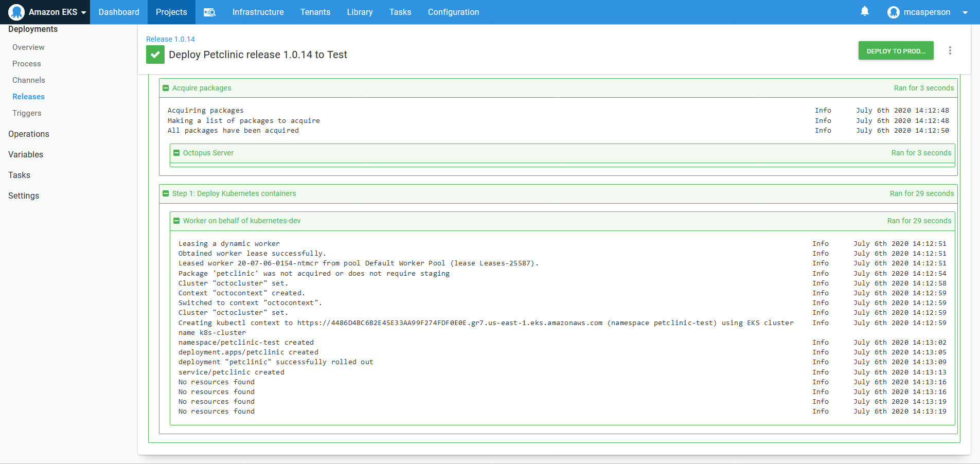The width and height of the screenshot is (980, 464).
Task: Click the green deployment success checkmark
Action: point(155,54)
